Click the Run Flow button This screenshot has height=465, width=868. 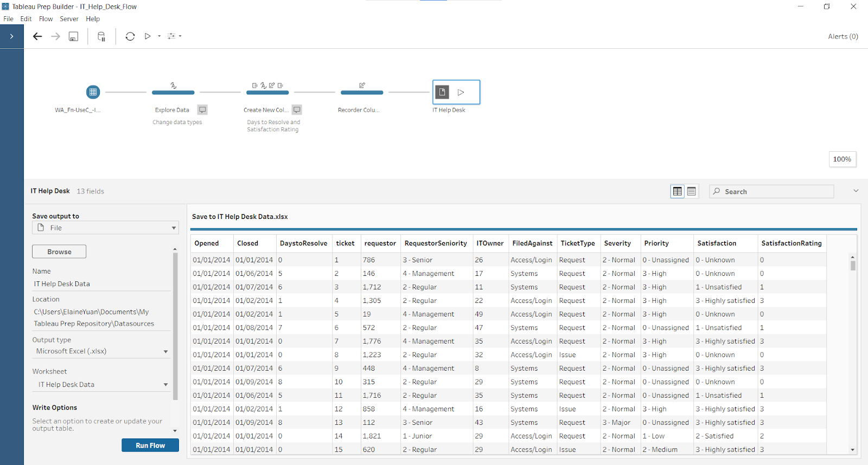click(x=150, y=445)
